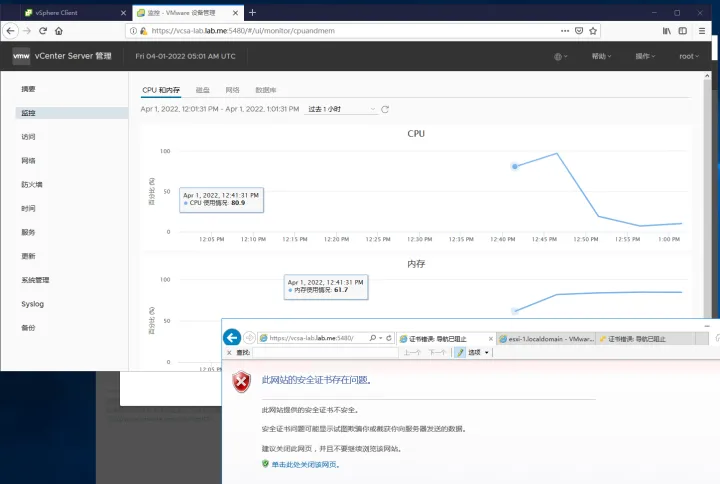Open the 操作 actions dropdown
720x484 pixels.
pyautogui.click(x=645, y=56)
